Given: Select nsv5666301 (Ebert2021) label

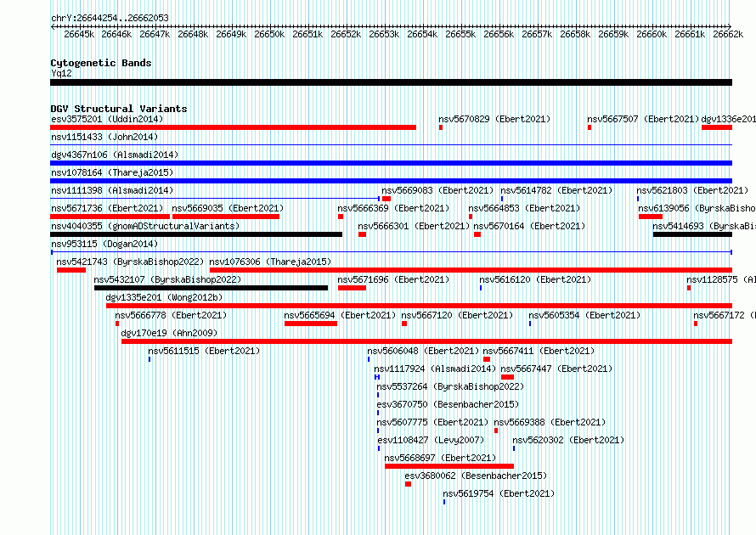Looking at the screenshot, I should point(414,226).
